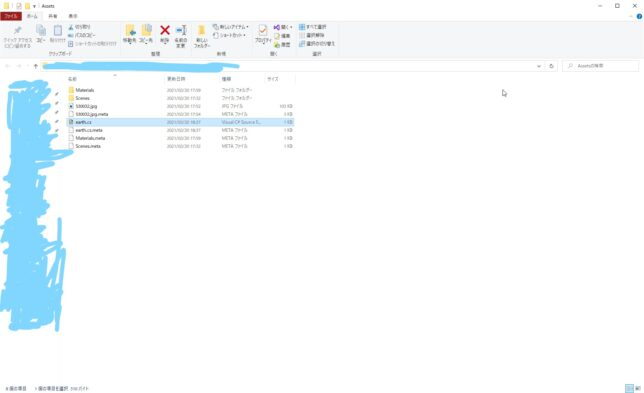Click the Properties icon in the title bar toolbar
The image size is (644, 393).
coord(18,6)
